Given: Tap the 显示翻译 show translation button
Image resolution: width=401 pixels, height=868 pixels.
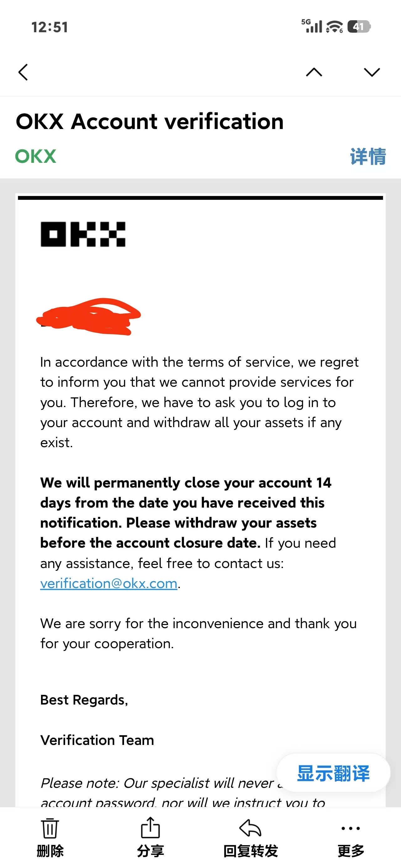Looking at the screenshot, I should click(333, 773).
